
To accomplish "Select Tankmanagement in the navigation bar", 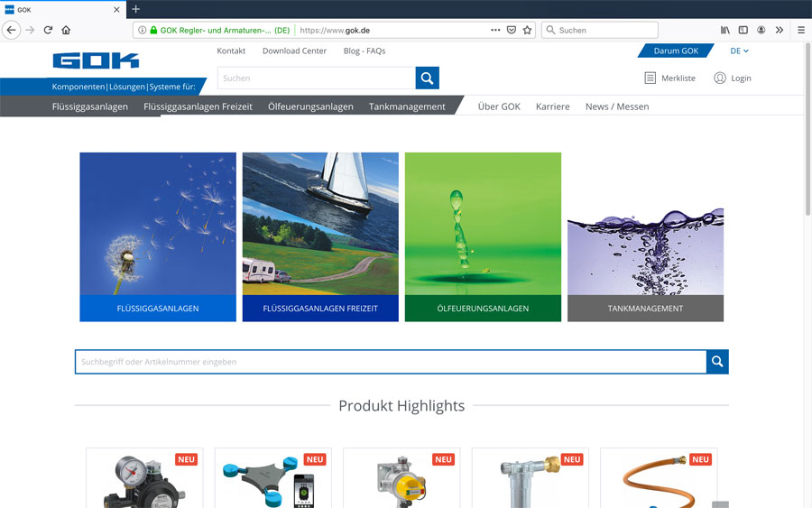I will [407, 106].
